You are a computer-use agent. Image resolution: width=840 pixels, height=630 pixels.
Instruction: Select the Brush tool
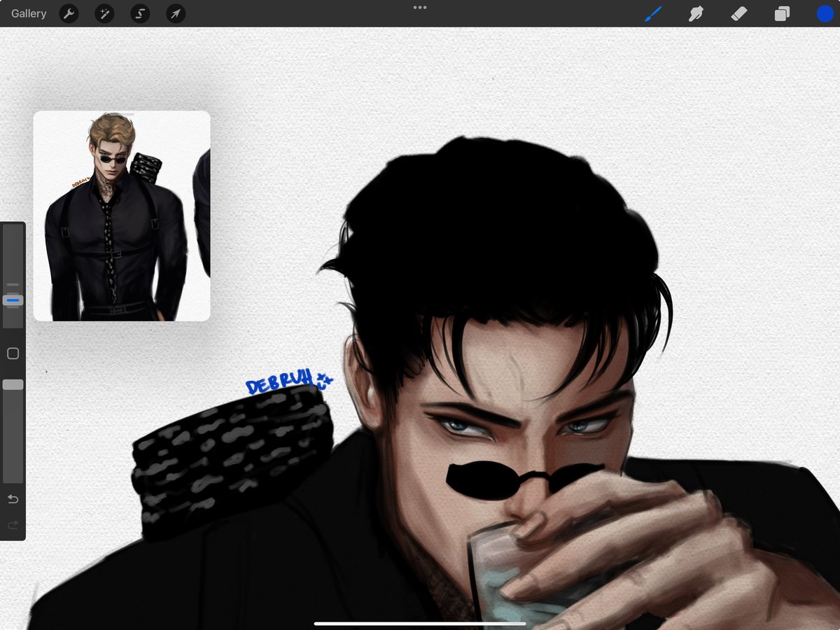pos(653,13)
